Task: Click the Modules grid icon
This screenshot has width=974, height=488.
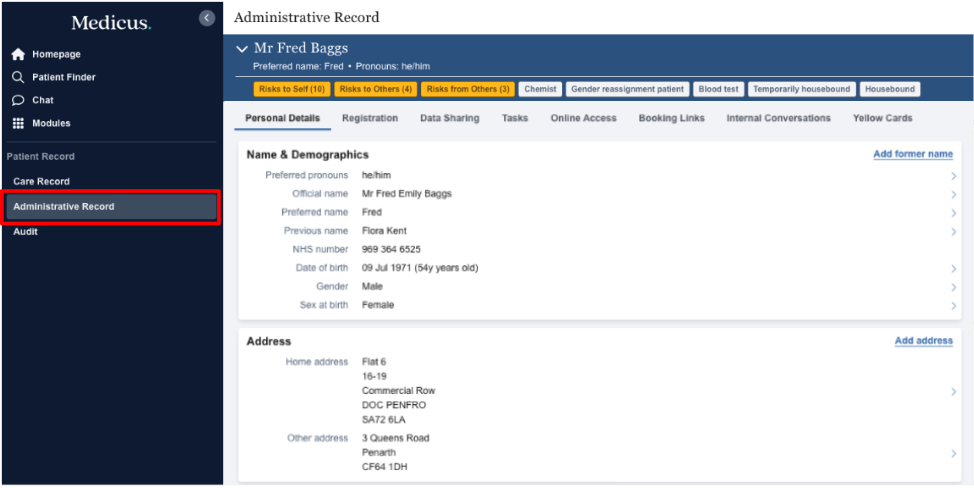Action: tap(18, 124)
